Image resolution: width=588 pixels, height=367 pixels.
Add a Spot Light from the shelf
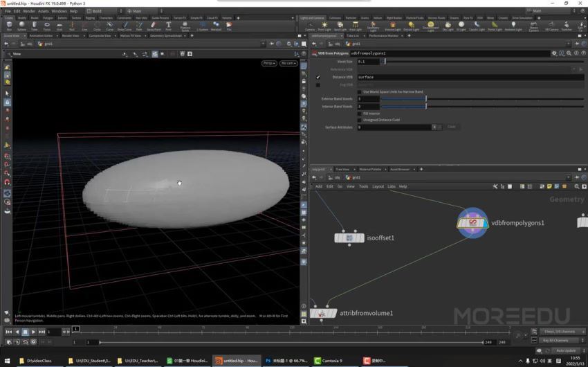click(x=340, y=26)
